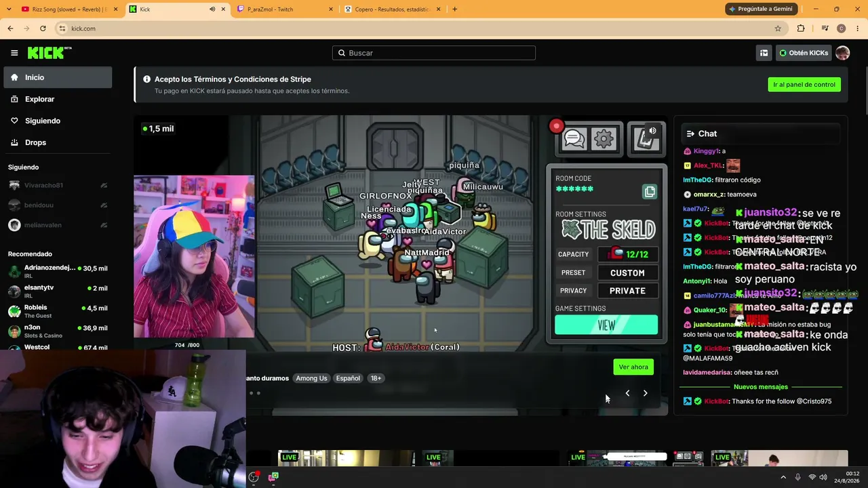Open Siguiendo in the sidebar
Image resolution: width=868 pixels, height=488 pixels.
[x=58, y=121]
